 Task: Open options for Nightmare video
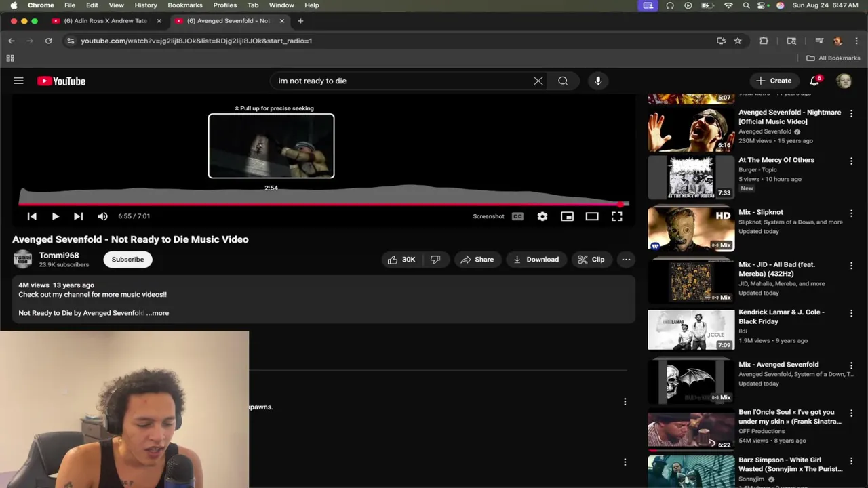click(851, 114)
